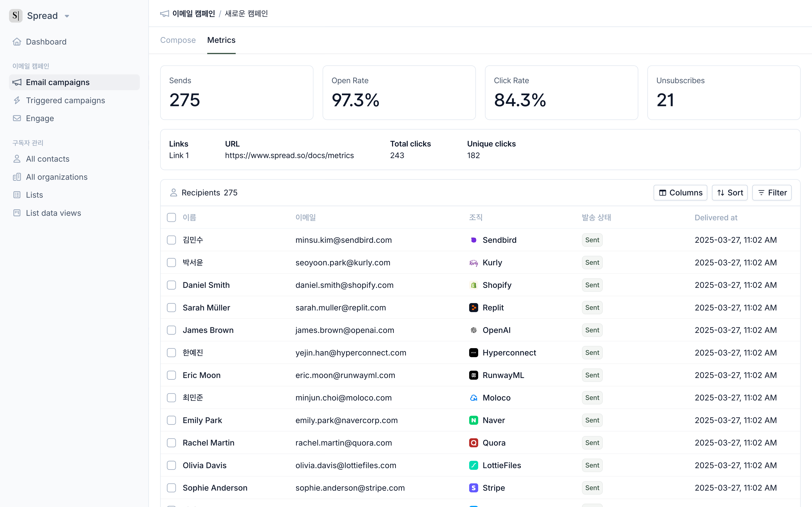Toggle the select-all checkbox in table header

point(171,217)
